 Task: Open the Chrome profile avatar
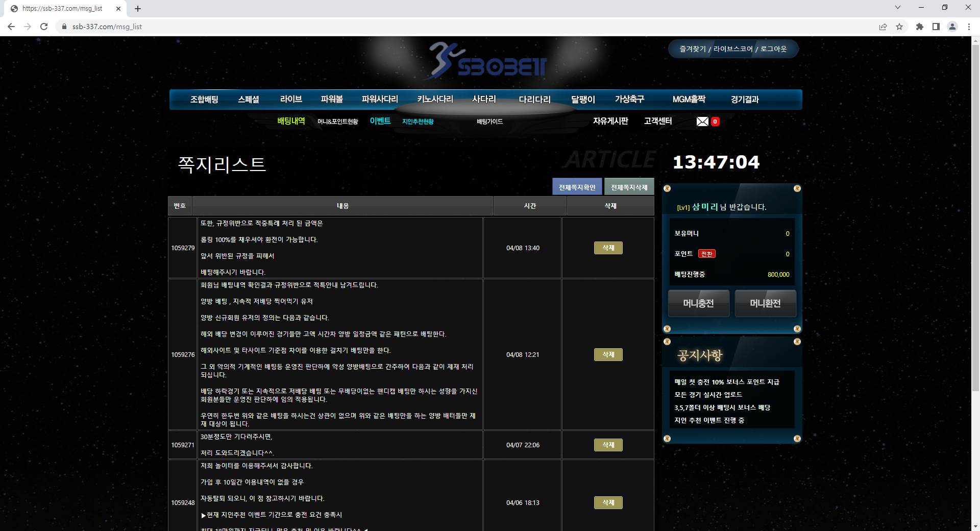point(952,27)
